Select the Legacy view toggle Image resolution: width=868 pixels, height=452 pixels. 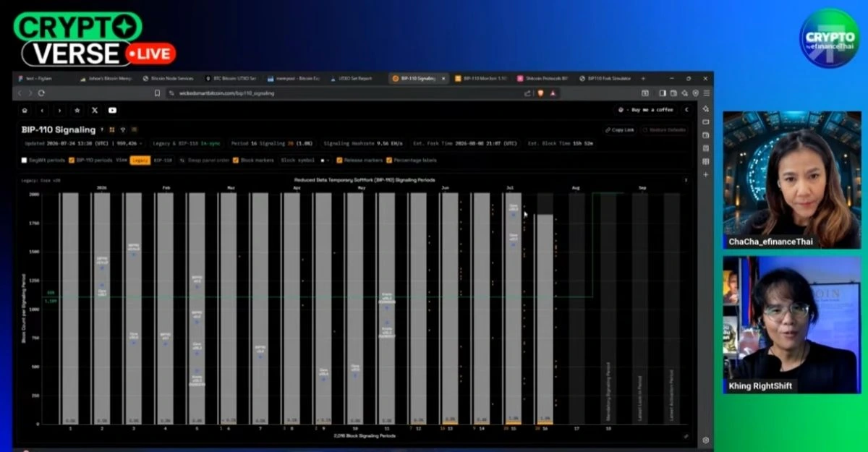pos(140,160)
